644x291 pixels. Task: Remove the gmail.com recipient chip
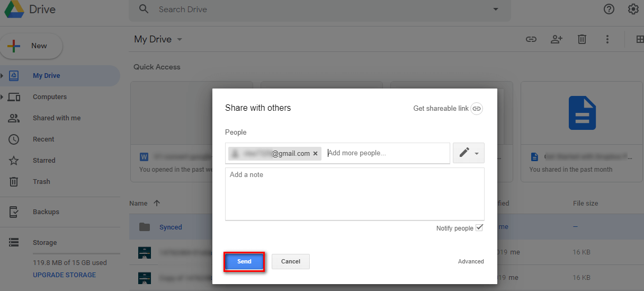tap(315, 154)
